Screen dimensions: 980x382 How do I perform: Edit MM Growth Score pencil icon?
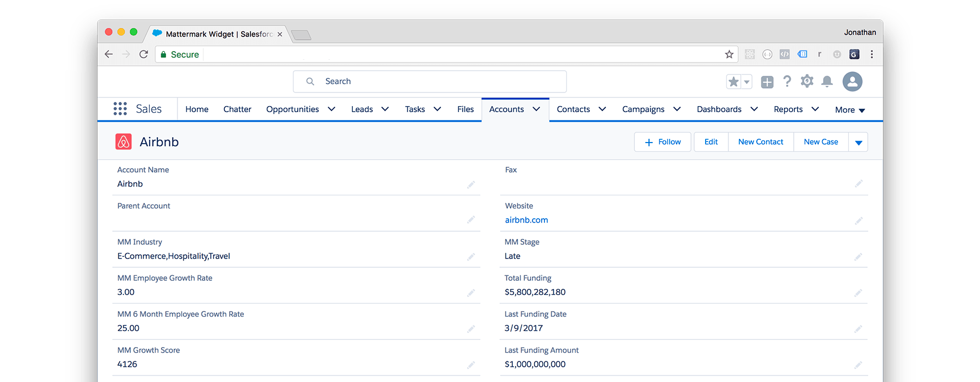[x=471, y=365]
